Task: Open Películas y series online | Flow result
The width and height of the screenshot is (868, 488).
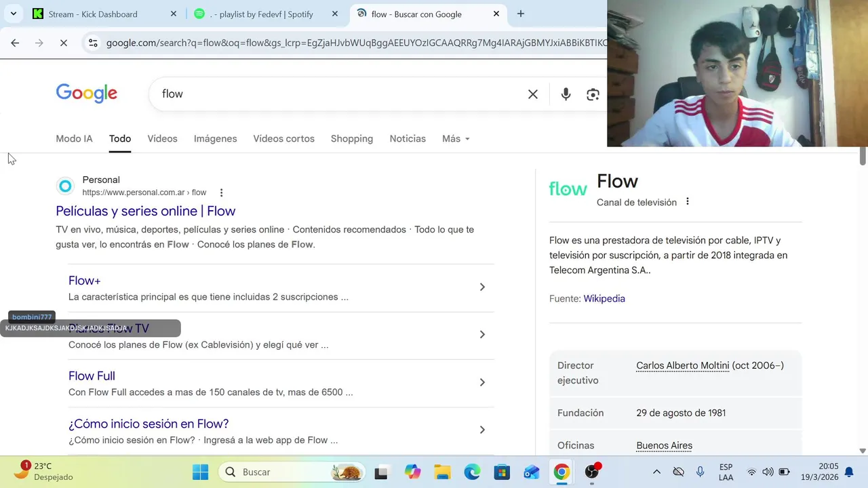Action: [146, 211]
